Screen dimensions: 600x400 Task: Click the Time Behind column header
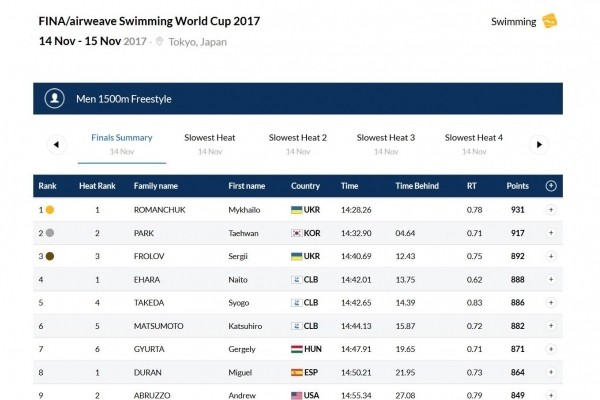(417, 186)
